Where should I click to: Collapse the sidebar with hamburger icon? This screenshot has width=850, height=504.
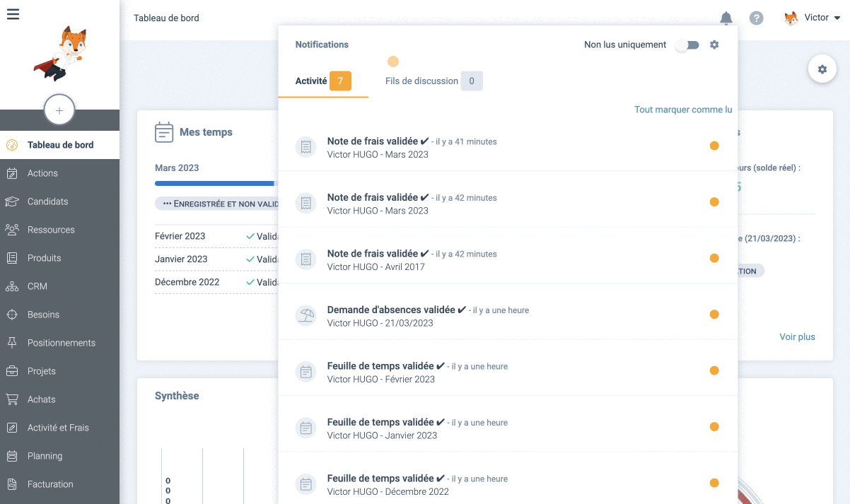[13, 14]
